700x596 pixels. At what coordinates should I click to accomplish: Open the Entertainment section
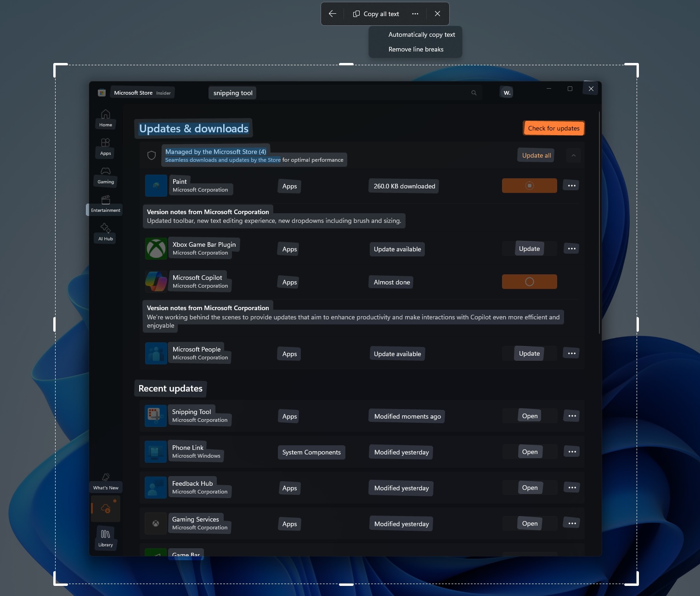(x=105, y=204)
